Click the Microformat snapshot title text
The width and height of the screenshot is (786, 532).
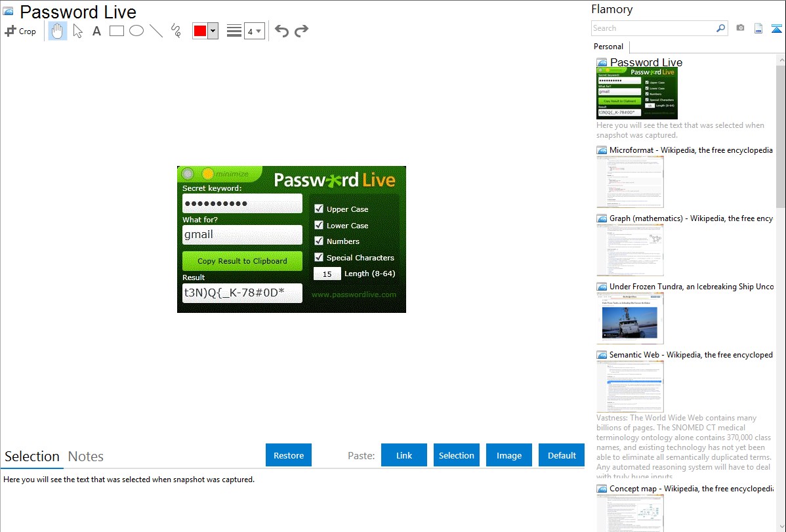point(691,150)
